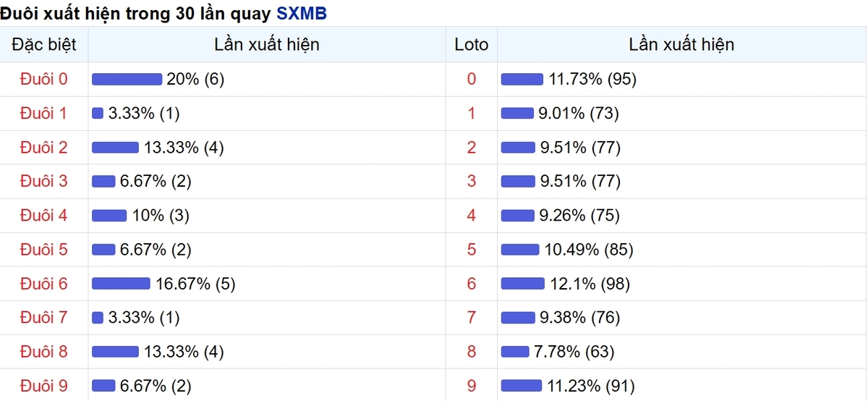Select the Đuôi 1 row label
Viewport: 868px width, 401px height.
pyautogui.click(x=44, y=113)
